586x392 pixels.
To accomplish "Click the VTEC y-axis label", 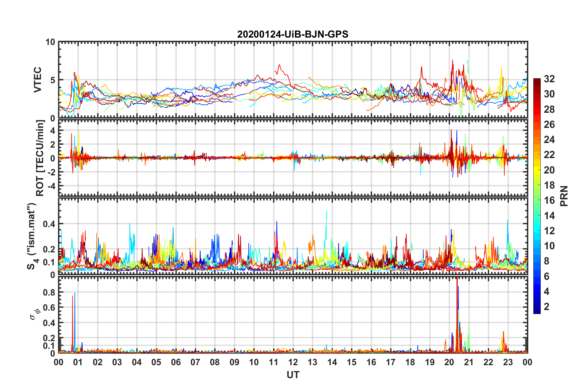I will 38,80.
